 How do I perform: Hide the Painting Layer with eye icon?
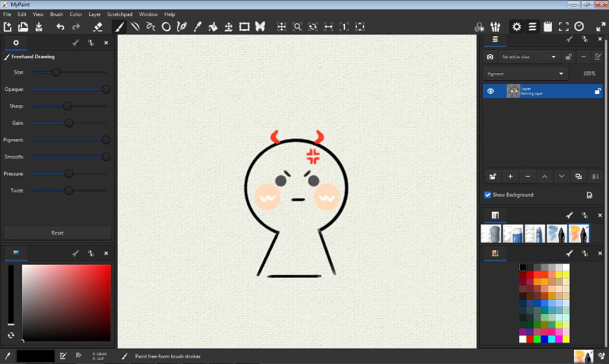(491, 91)
